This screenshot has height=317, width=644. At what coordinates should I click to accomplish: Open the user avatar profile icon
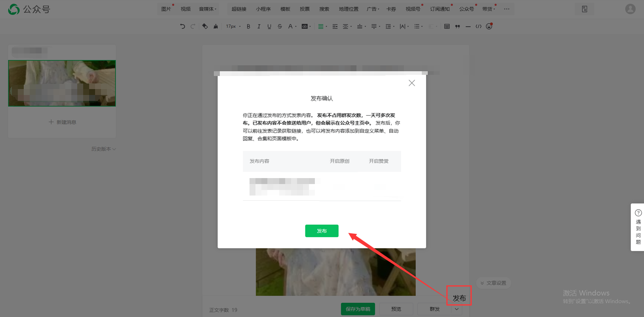click(630, 9)
